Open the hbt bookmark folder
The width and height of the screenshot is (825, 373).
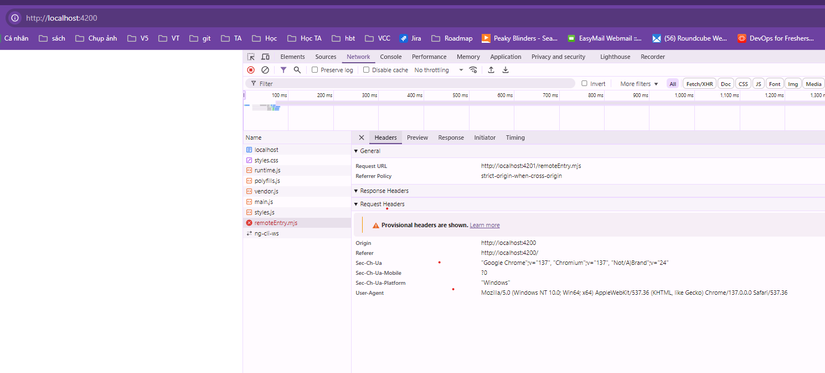pos(343,38)
